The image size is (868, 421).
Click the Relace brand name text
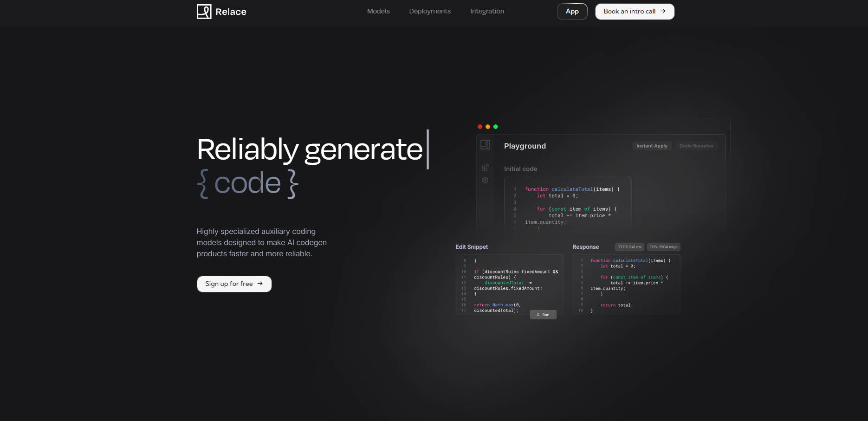(231, 12)
